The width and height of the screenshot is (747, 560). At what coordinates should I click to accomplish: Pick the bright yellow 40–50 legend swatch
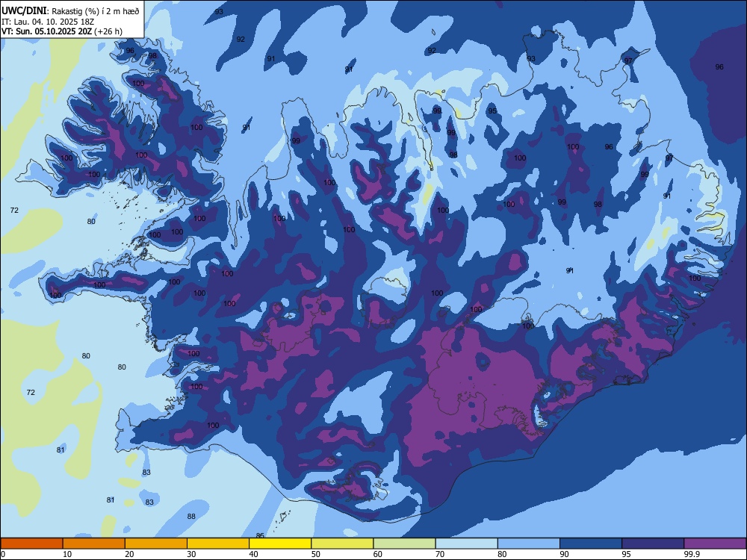(280, 544)
